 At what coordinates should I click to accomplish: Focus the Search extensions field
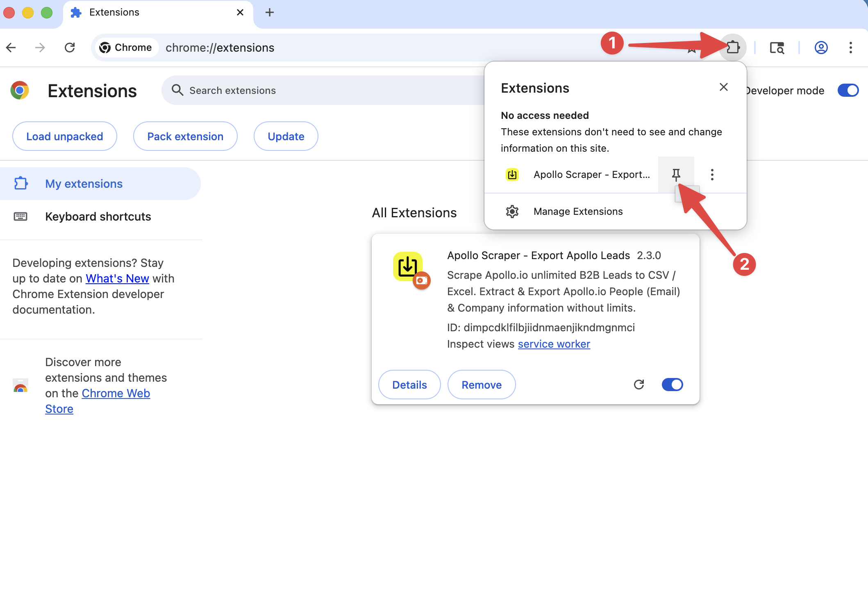(x=324, y=90)
